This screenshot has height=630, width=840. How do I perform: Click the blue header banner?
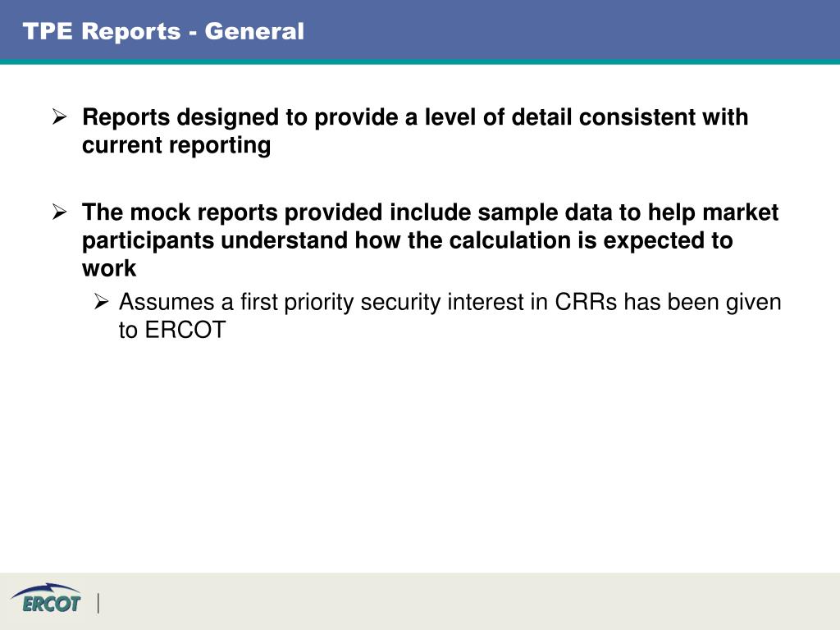pos(420,30)
